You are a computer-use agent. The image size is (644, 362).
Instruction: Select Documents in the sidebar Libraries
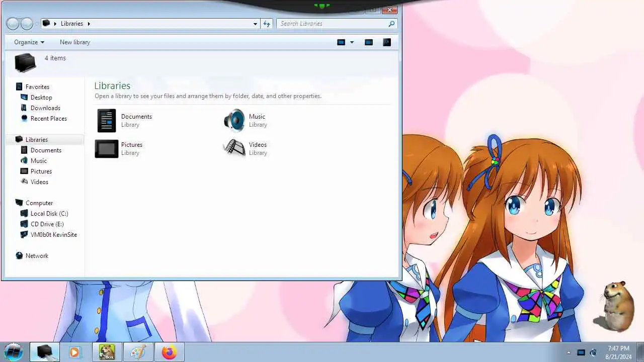[46, 150]
